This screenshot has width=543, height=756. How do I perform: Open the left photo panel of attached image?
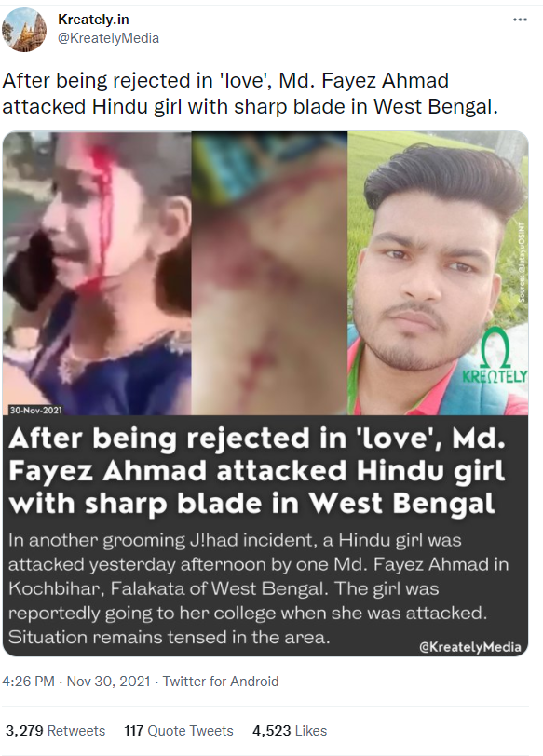(x=97, y=273)
